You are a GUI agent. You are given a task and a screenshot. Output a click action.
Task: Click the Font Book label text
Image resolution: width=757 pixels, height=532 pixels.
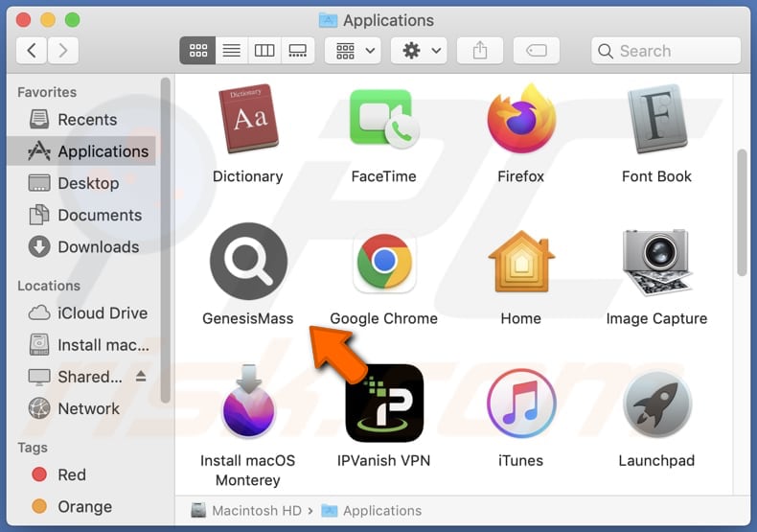pos(656,176)
